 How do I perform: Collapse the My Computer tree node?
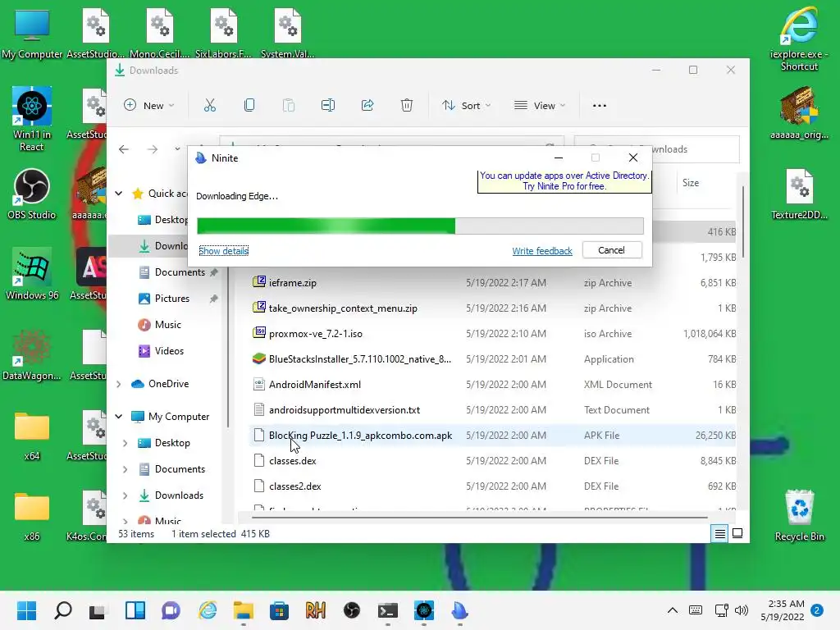point(119,416)
